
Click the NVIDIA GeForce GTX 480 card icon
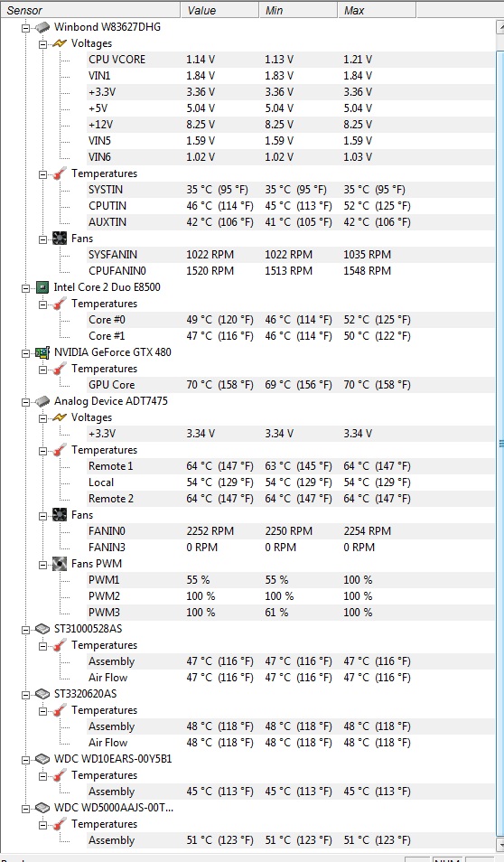(x=42, y=352)
